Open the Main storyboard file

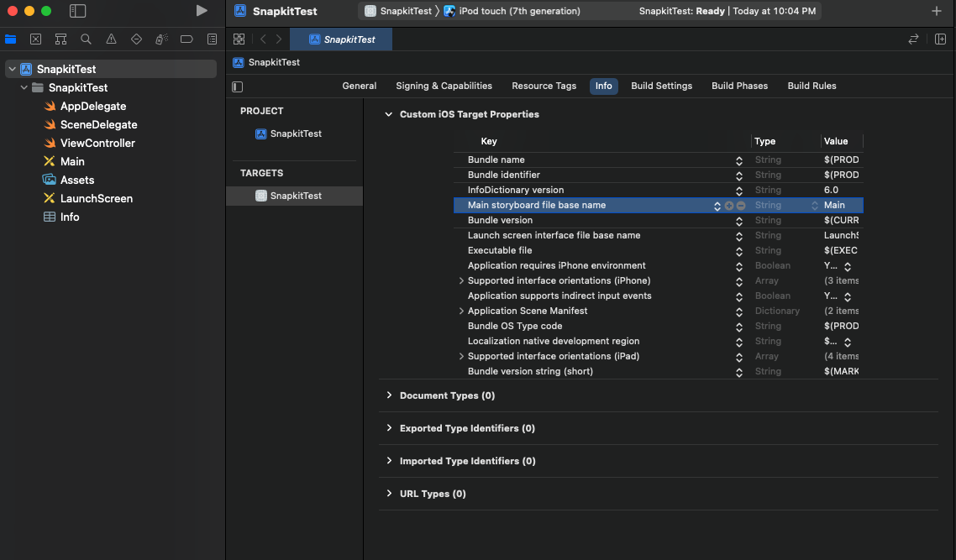coord(64,161)
